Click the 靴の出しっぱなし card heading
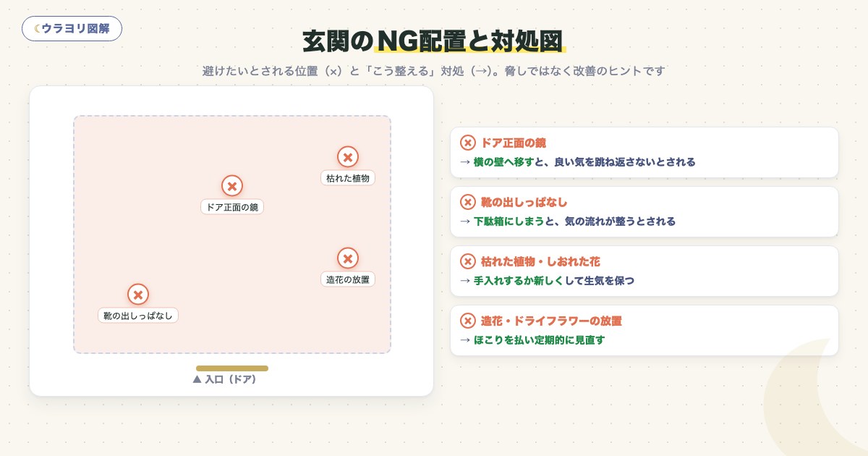 click(524, 202)
